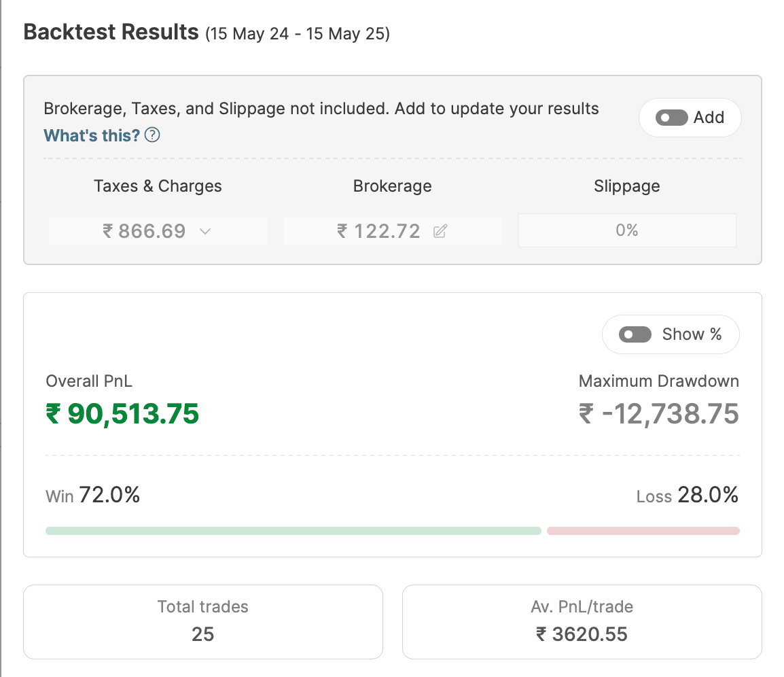Click the Loss 28.0% label

(x=687, y=496)
